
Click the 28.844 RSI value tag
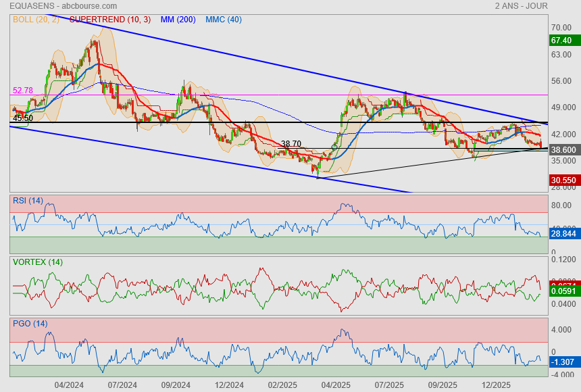click(563, 233)
